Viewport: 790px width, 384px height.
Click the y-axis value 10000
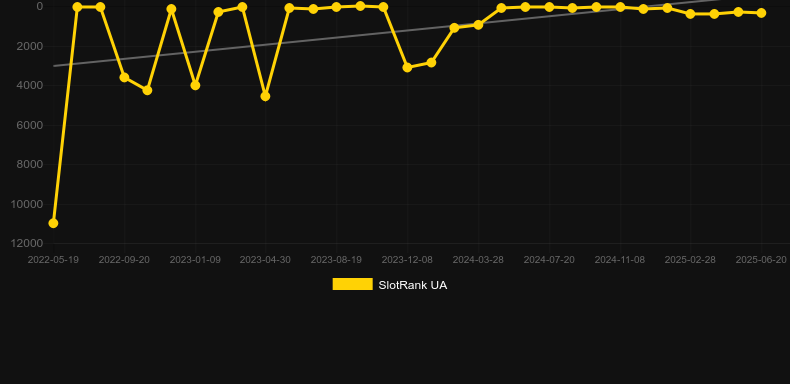pyautogui.click(x=27, y=204)
